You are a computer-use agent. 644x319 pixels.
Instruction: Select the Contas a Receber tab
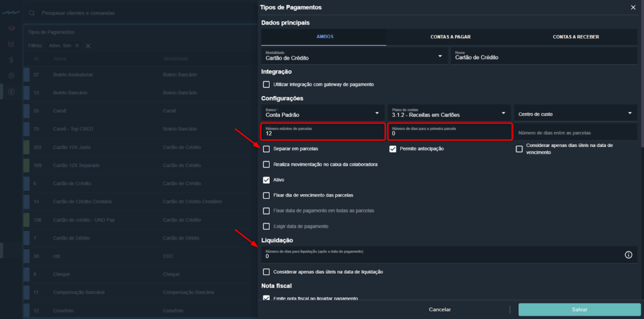coord(575,37)
